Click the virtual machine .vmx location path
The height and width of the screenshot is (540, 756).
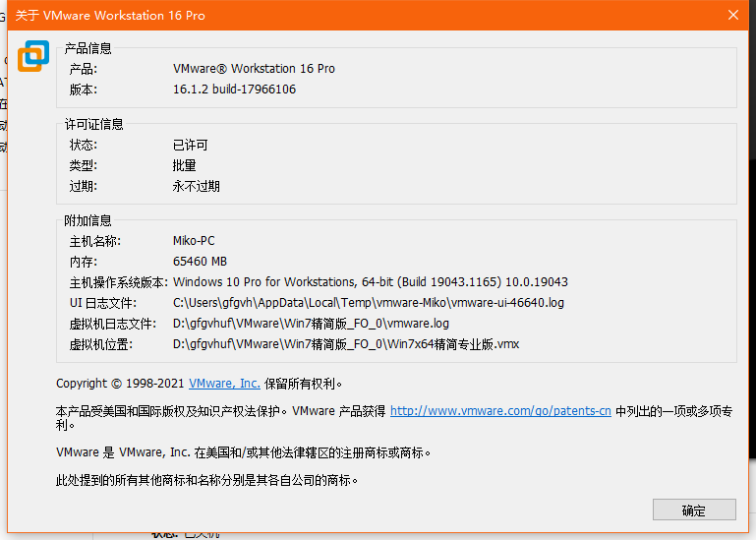point(345,344)
